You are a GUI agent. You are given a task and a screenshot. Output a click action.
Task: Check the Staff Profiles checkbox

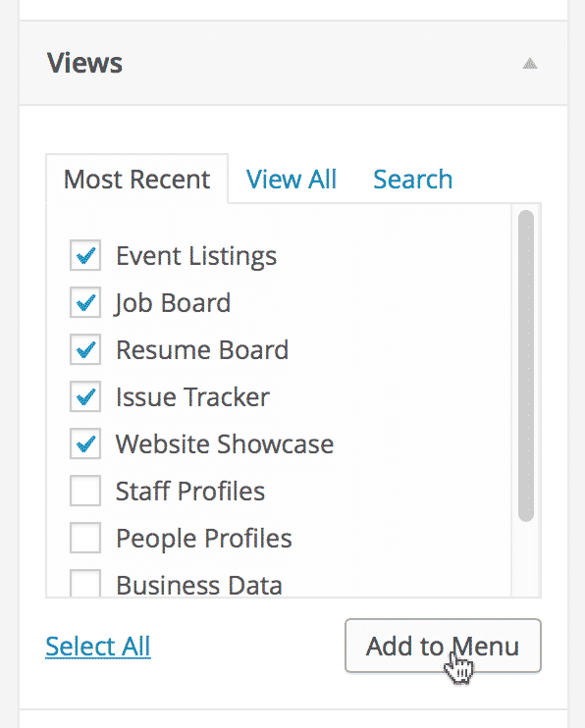(x=85, y=491)
